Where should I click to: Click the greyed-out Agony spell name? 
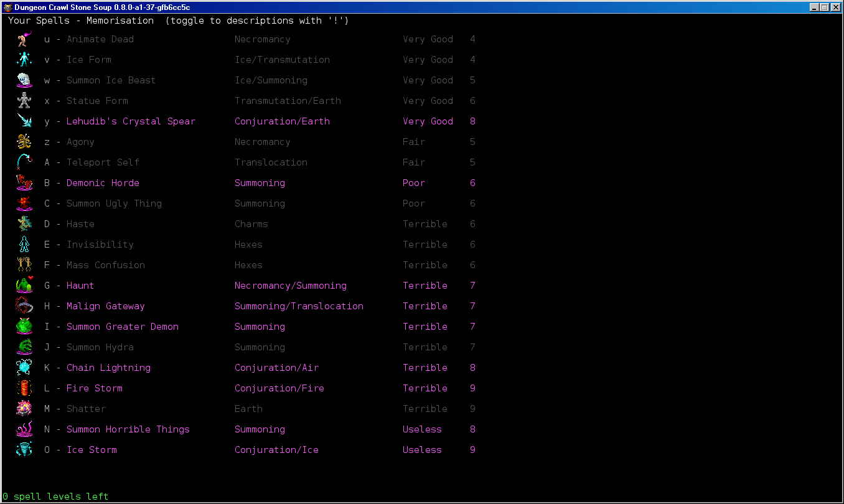80,142
